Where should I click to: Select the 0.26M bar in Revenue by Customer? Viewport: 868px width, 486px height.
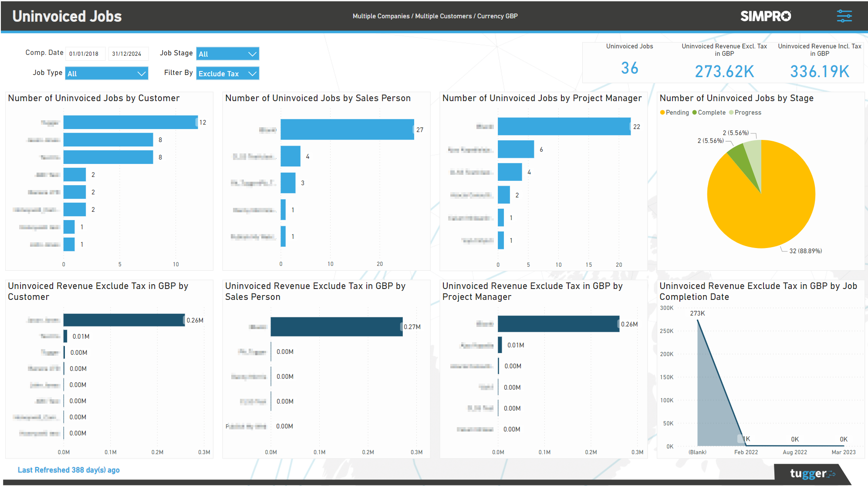pyautogui.click(x=124, y=320)
